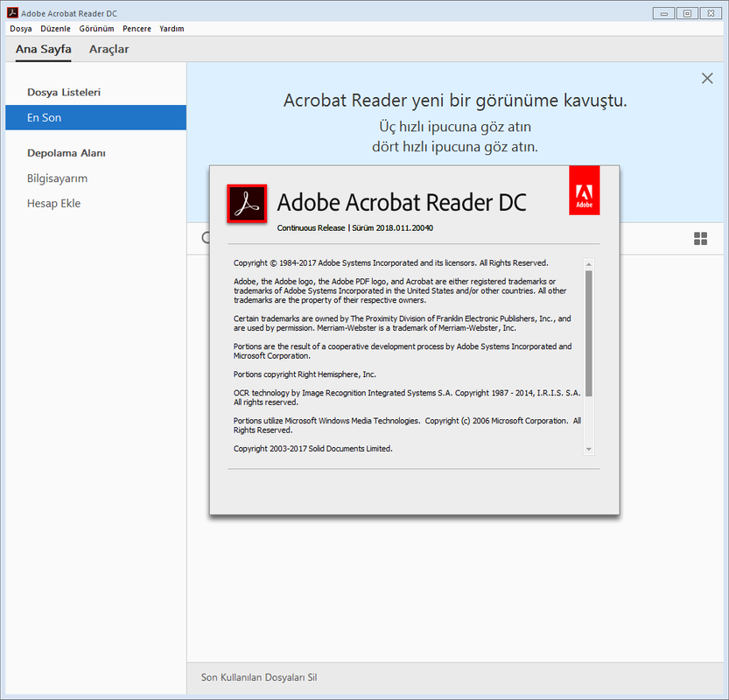Image resolution: width=729 pixels, height=700 pixels.
Task: Click the Adobe Acrobat Reader DC title
Action: click(x=401, y=203)
